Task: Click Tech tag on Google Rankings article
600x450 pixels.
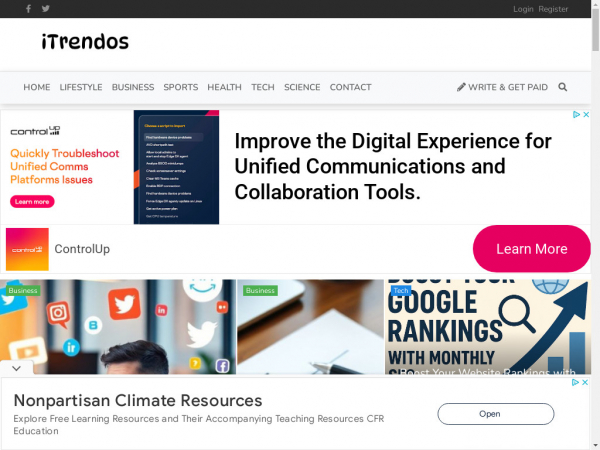Action: [x=401, y=290]
